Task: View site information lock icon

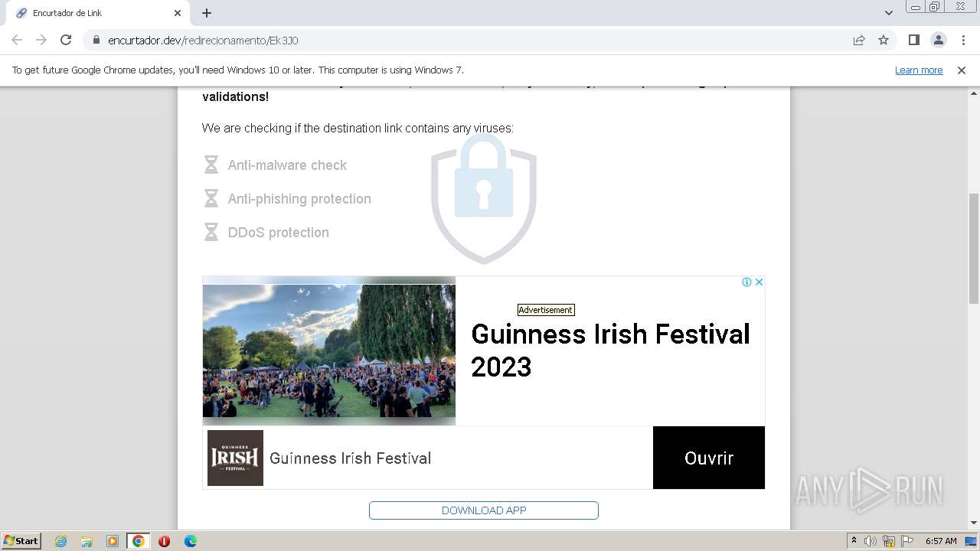Action: (96, 40)
